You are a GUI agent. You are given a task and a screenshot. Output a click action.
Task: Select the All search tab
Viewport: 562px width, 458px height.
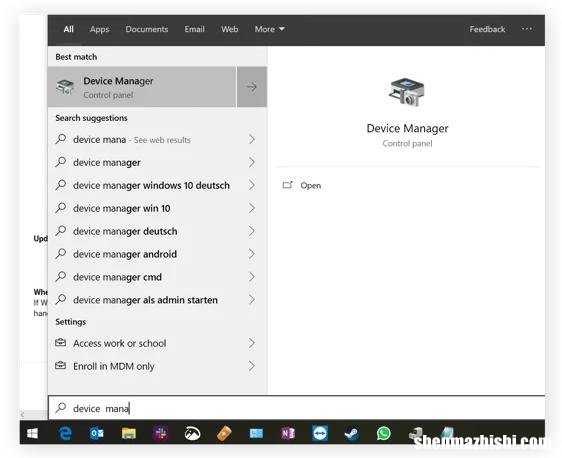pyautogui.click(x=68, y=29)
